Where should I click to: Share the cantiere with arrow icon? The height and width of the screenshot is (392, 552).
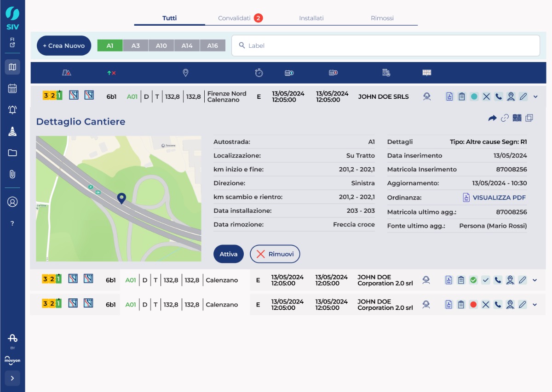492,118
